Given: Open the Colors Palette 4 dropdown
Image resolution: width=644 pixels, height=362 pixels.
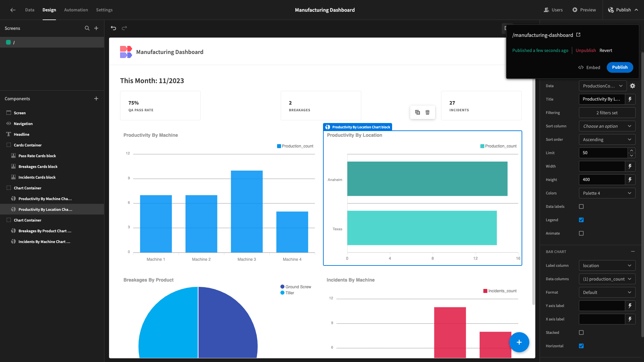Looking at the screenshot, I should (x=607, y=193).
